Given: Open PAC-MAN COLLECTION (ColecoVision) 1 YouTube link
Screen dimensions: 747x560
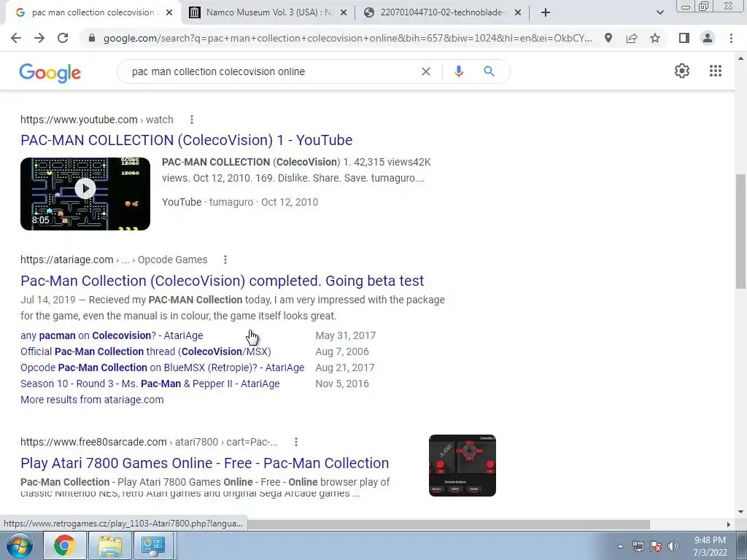Looking at the screenshot, I should coord(186,140).
